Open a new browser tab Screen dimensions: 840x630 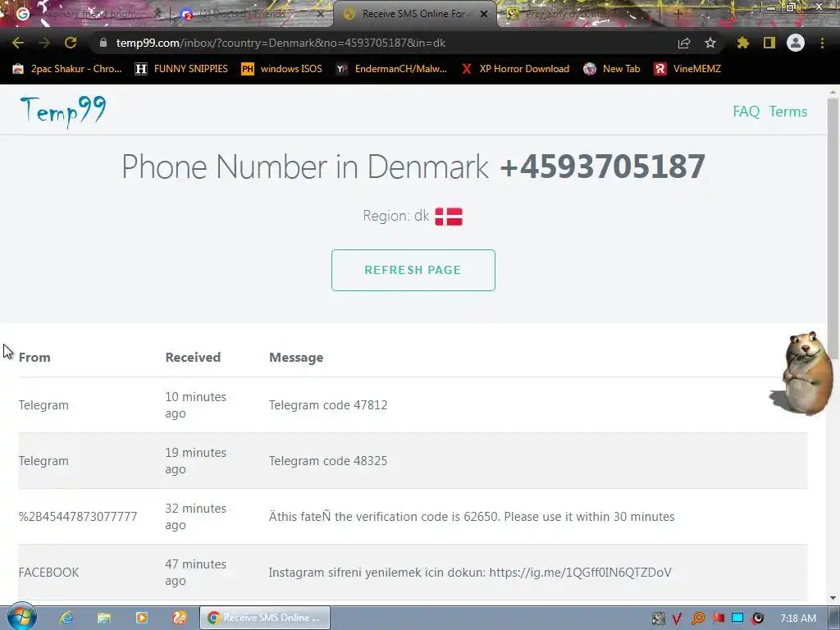coord(678,14)
